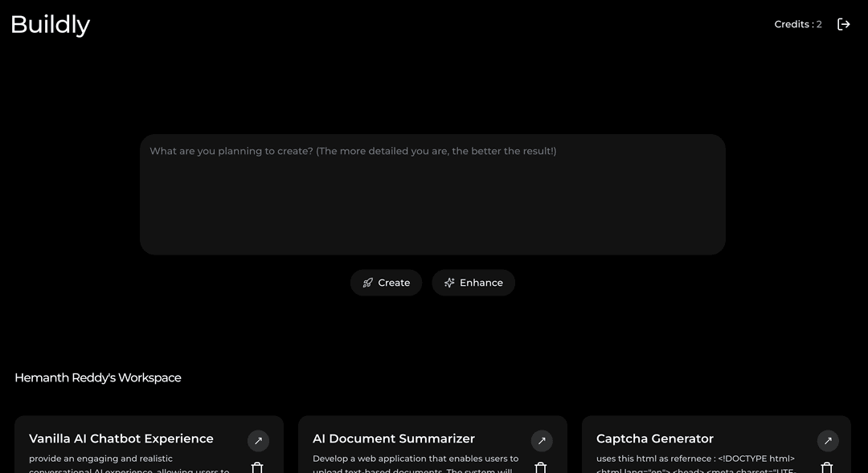Select the Captcha Generator card title
Screen dimensions: 868x473
[x=655, y=438]
